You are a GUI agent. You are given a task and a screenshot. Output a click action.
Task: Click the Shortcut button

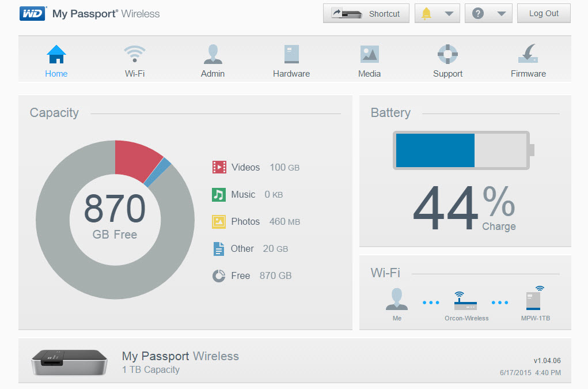point(366,13)
